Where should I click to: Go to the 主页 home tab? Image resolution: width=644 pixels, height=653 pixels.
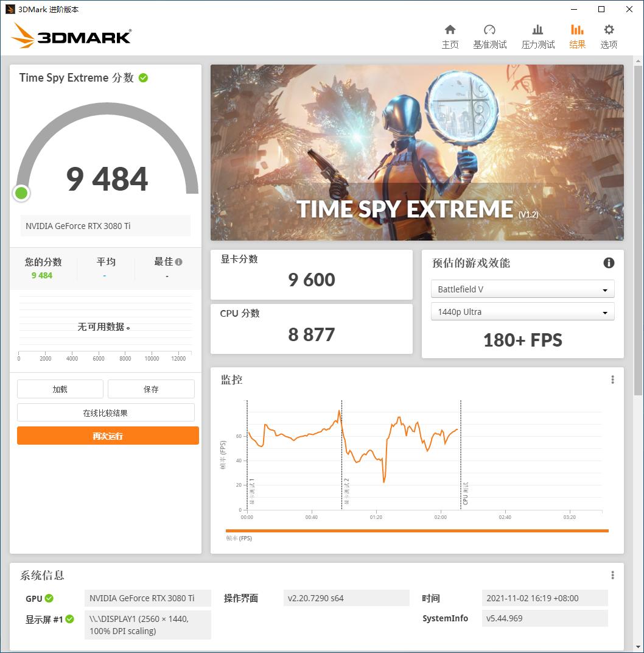(450, 37)
